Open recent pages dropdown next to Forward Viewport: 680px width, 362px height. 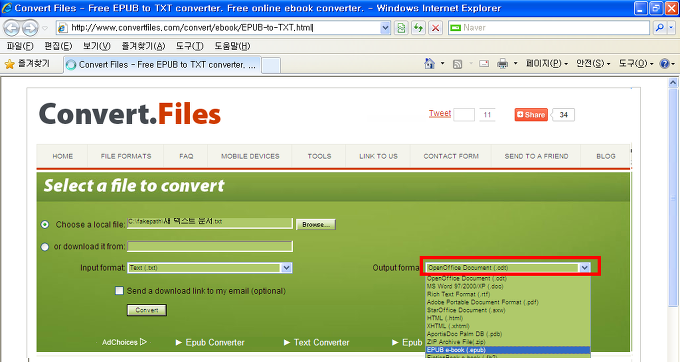pos(45,28)
